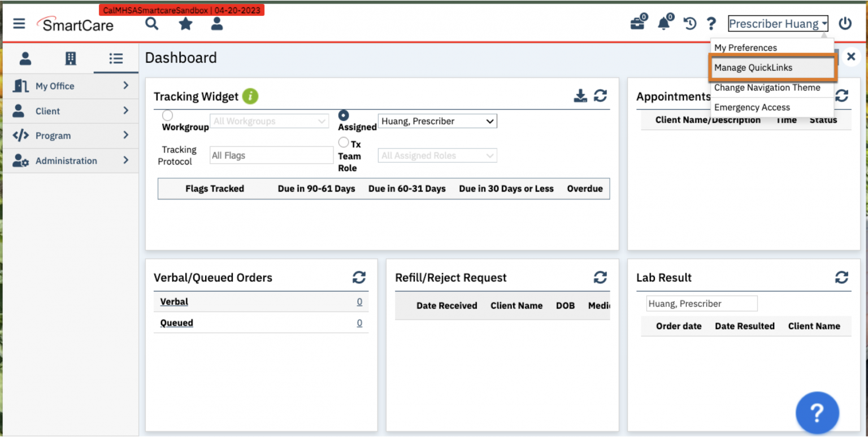Switch to the building tab in sidebar

[x=71, y=58]
